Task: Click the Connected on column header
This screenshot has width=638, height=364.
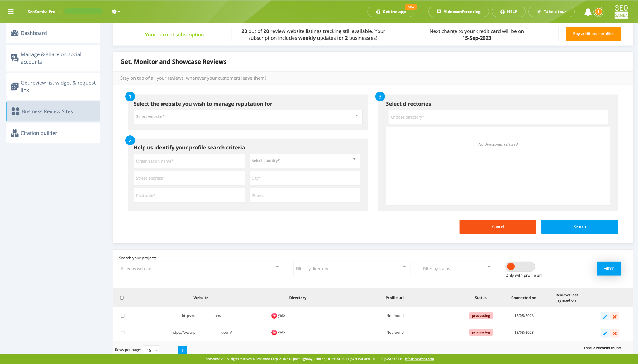Action: click(x=523, y=298)
